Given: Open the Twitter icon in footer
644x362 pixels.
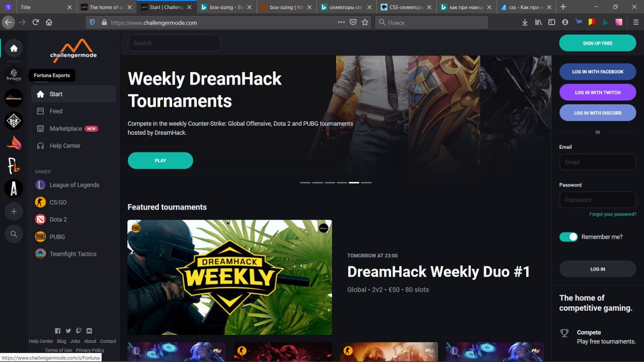Looking at the screenshot, I should (x=68, y=331).
